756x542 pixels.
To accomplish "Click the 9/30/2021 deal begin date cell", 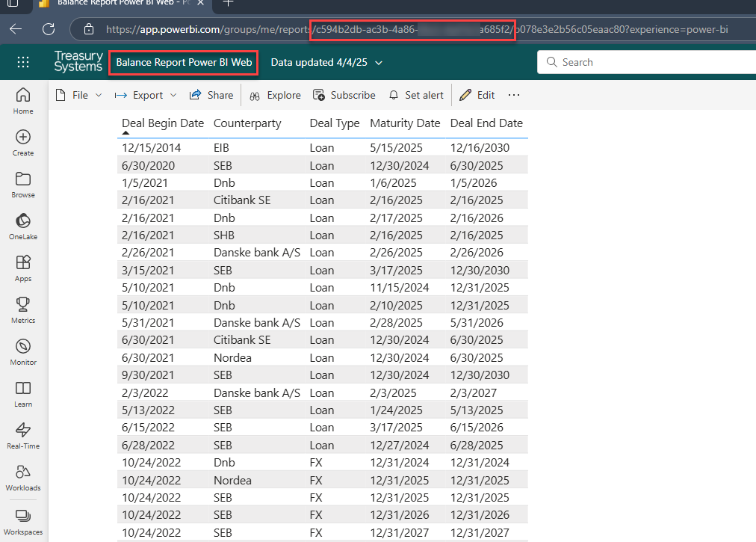I will (148, 375).
